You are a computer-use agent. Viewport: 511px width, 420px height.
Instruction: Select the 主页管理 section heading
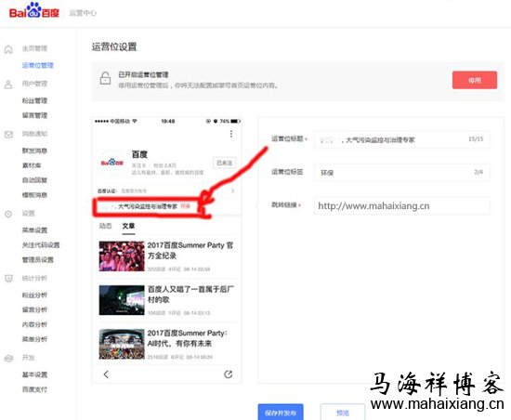[35, 48]
